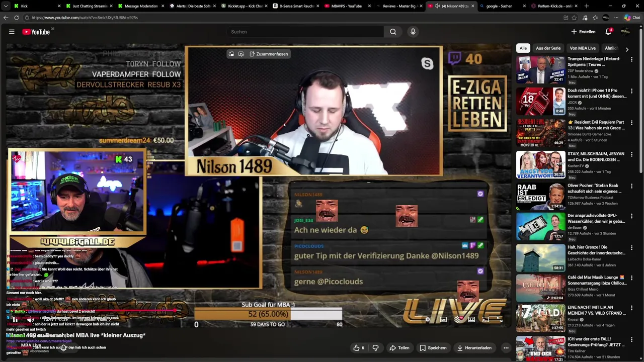Bookmark page with star icon

pyautogui.click(x=574, y=18)
